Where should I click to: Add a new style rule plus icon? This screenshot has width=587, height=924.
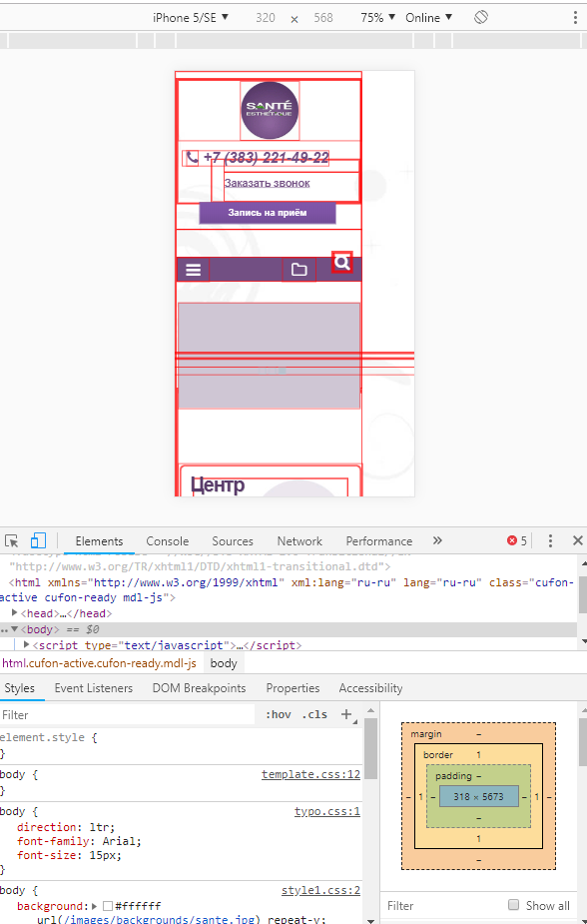point(346,715)
